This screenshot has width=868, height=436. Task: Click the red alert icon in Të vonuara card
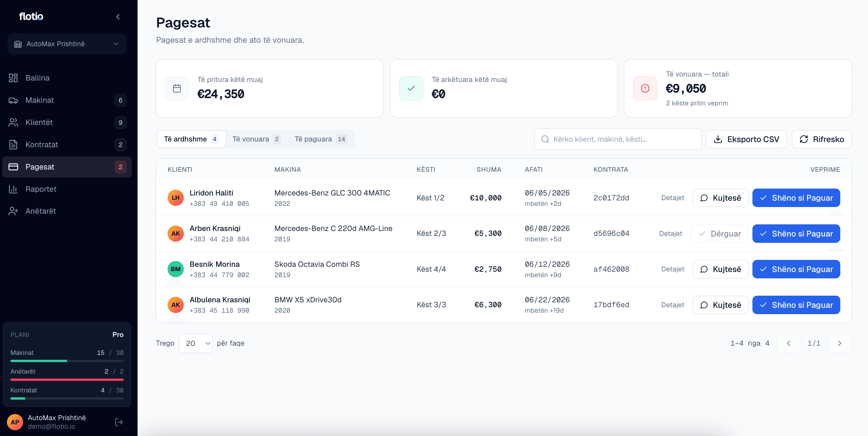[645, 88]
